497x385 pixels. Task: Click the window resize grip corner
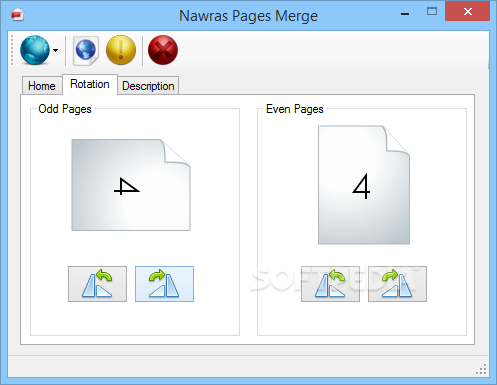pyautogui.click(x=481, y=369)
